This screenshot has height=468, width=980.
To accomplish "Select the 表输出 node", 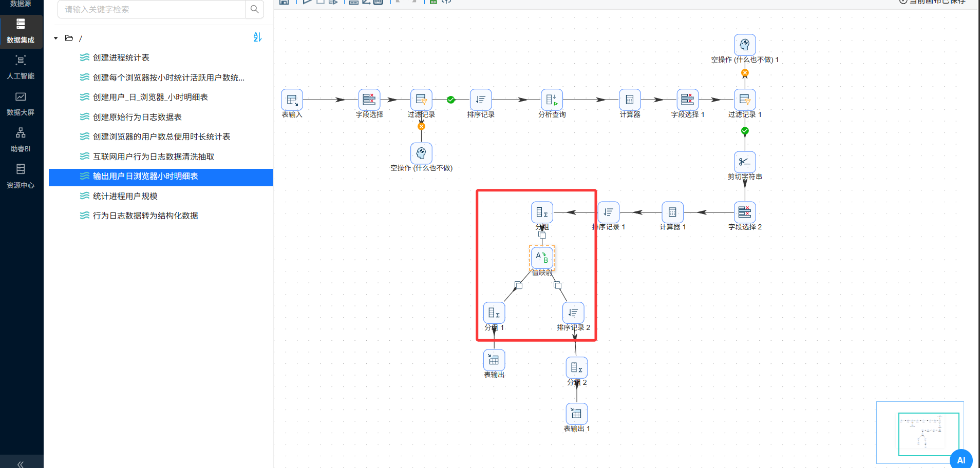I will point(494,360).
